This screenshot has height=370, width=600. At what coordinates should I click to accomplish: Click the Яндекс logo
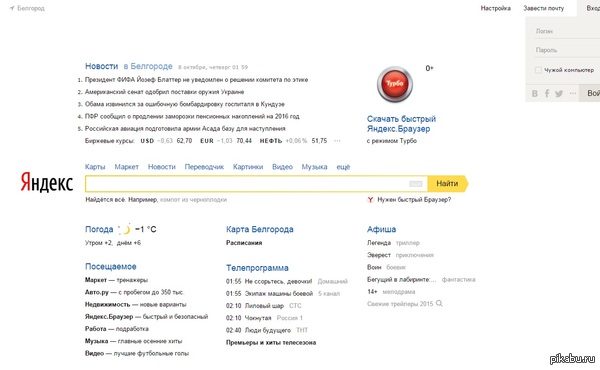[x=47, y=182]
